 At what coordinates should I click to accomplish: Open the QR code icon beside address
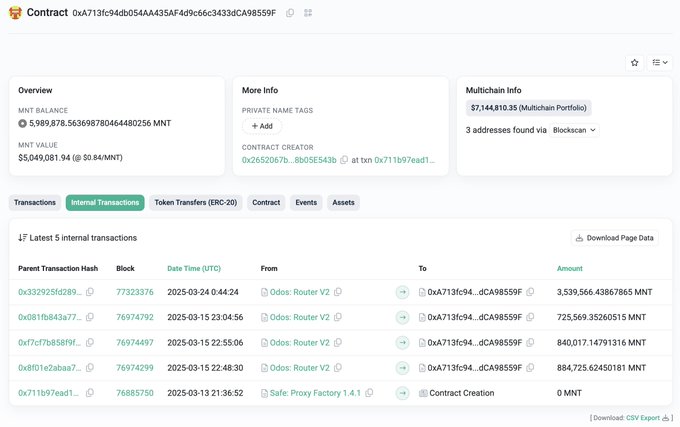tap(308, 13)
